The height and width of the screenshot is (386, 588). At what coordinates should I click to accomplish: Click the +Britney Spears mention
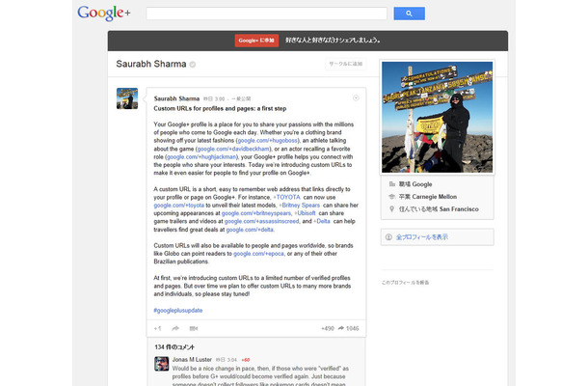click(299, 206)
